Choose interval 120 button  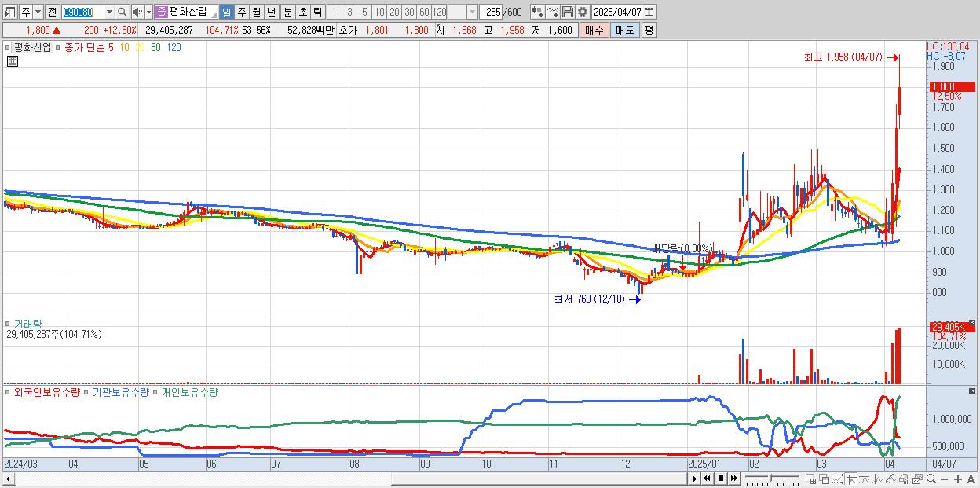(440, 12)
